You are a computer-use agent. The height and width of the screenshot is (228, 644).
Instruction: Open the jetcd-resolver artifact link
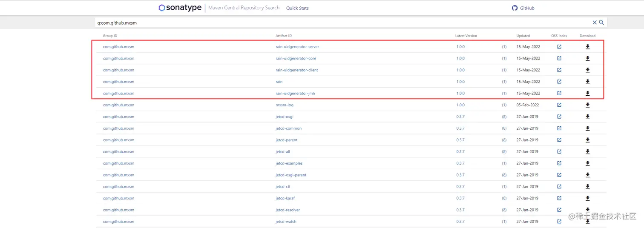[x=288, y=210]
